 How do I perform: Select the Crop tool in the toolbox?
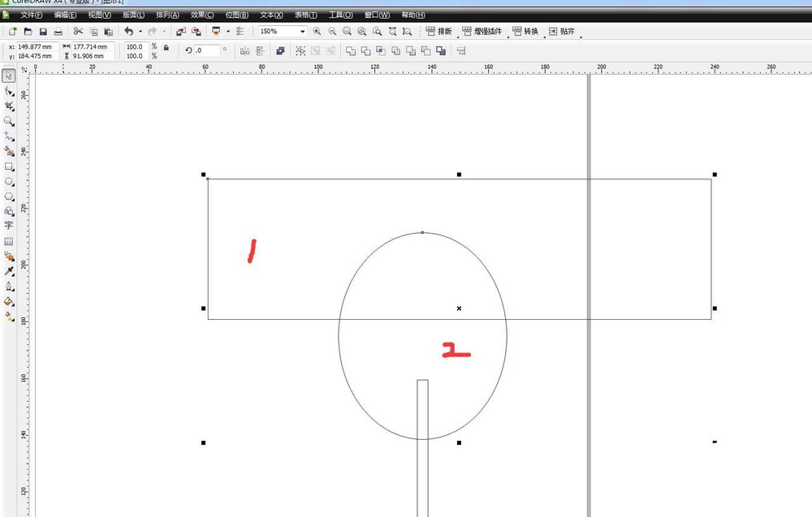click(9, 106)
